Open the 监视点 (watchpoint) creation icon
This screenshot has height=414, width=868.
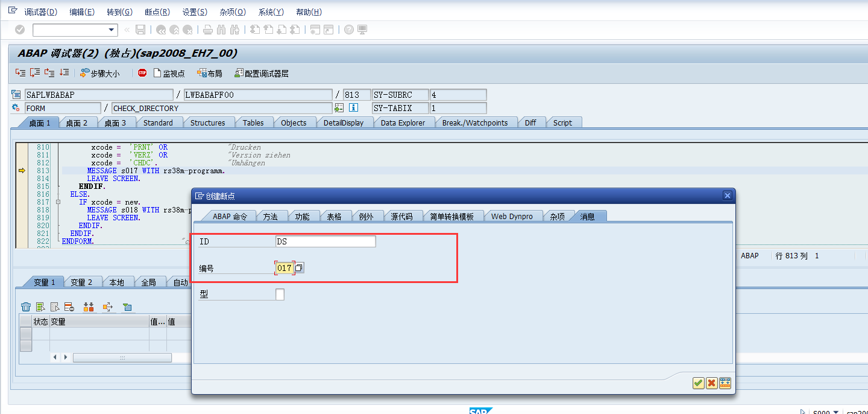pos(156,72)
